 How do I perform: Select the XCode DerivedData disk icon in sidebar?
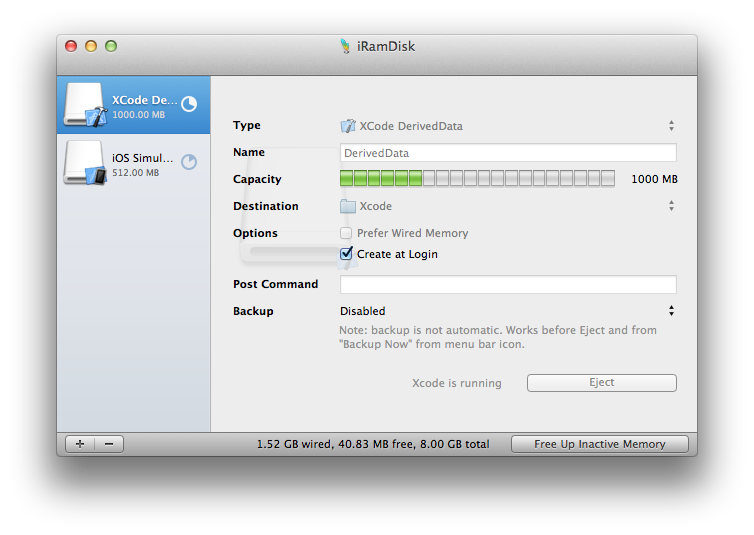tap(85, 105)
